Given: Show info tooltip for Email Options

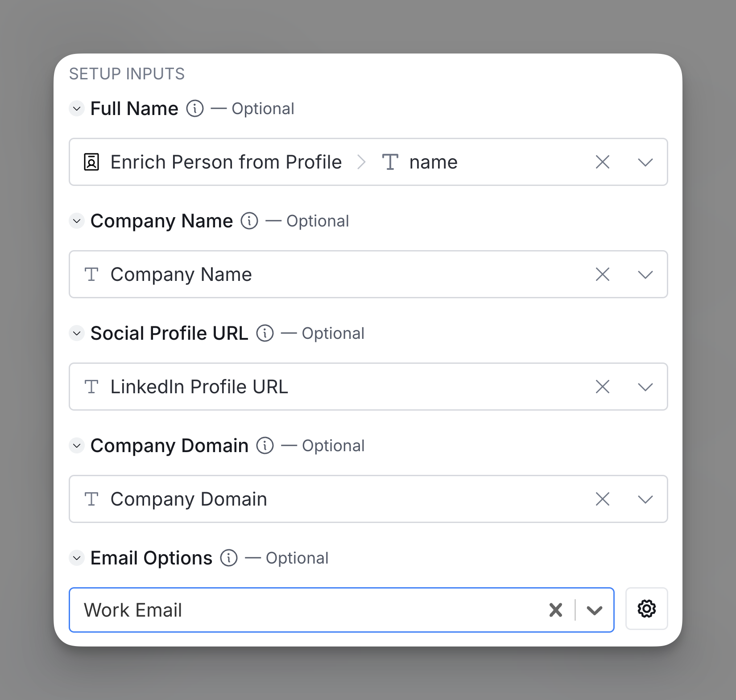Looking at the screenshot, I should (x=229, y=558).
